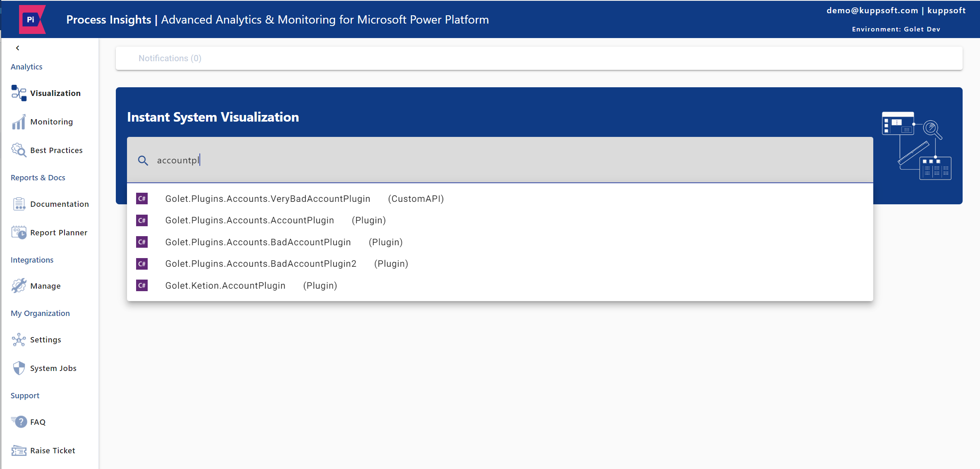
Task: Click the Settings network icon
Action: point(19,340)
